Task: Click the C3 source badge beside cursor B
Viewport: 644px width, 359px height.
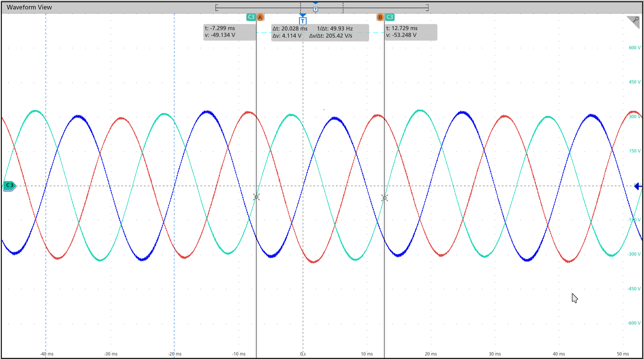Action: click(390, 17)
